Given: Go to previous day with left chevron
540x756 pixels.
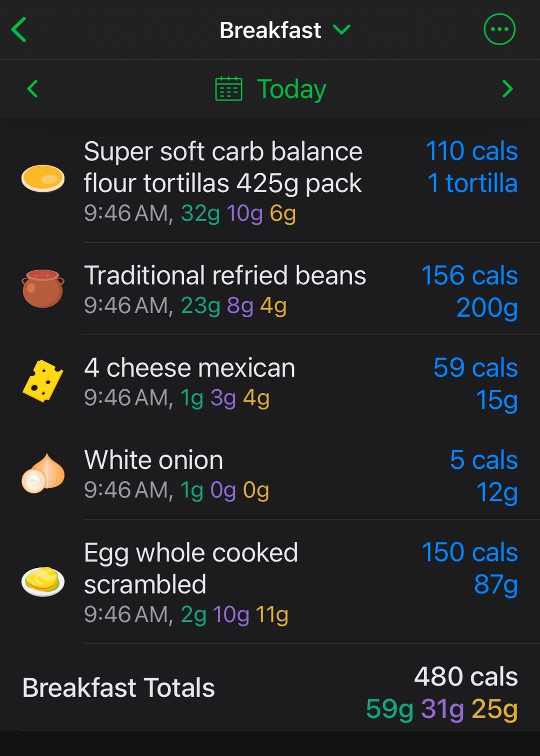Looking at the screenshot, I should coord(32,89).
